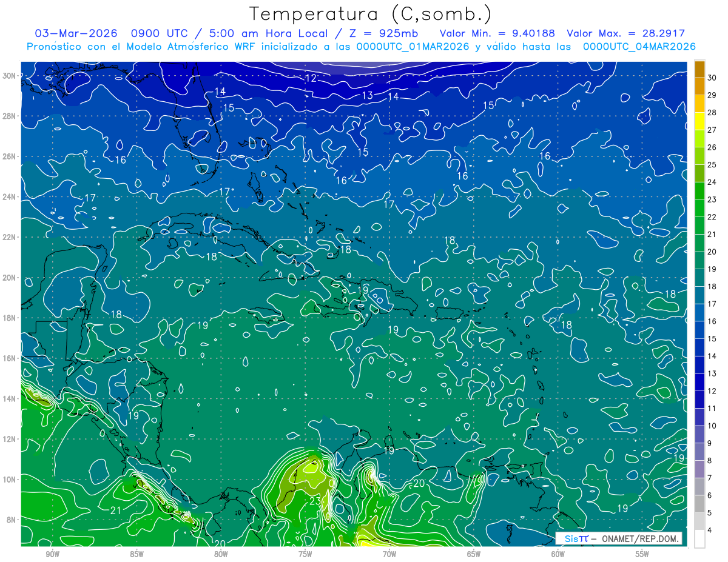Click the title 'Temperatura (C,somb.)'
Image resolution: width=728 pixels, height=562 pixels.
click(x=370, y=15)
